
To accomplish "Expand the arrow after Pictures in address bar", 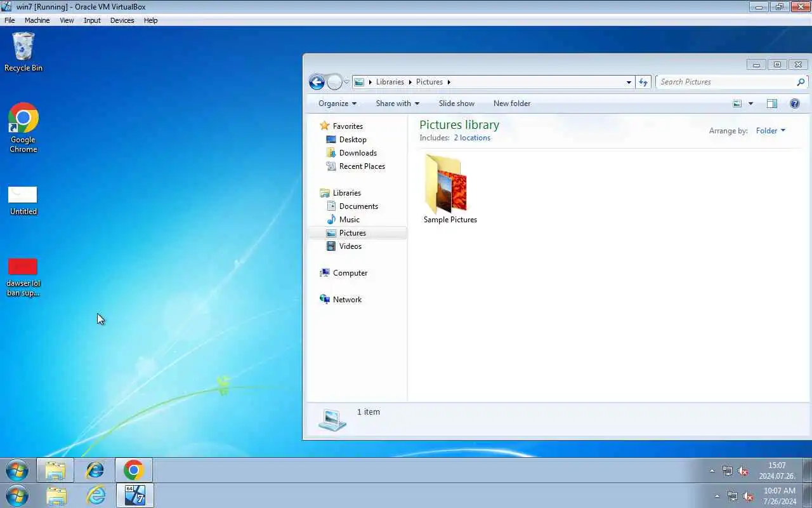I will pos(449,82).
